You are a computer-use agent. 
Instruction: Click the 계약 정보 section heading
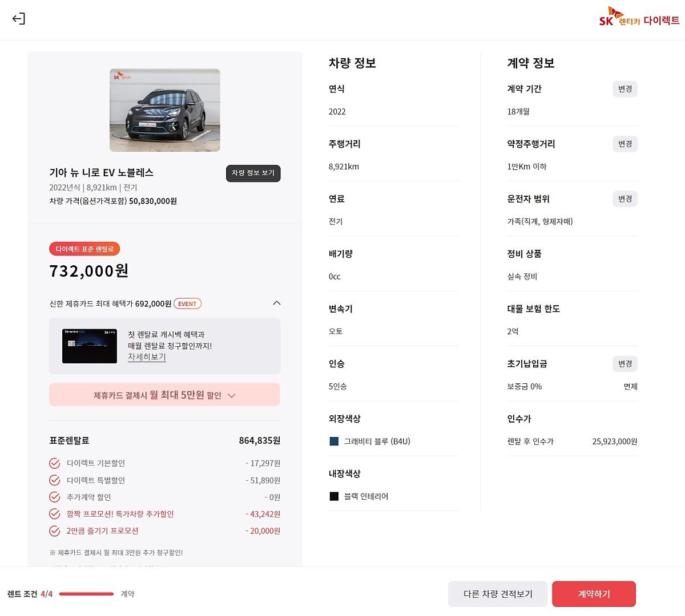click(x=531, y=63)
